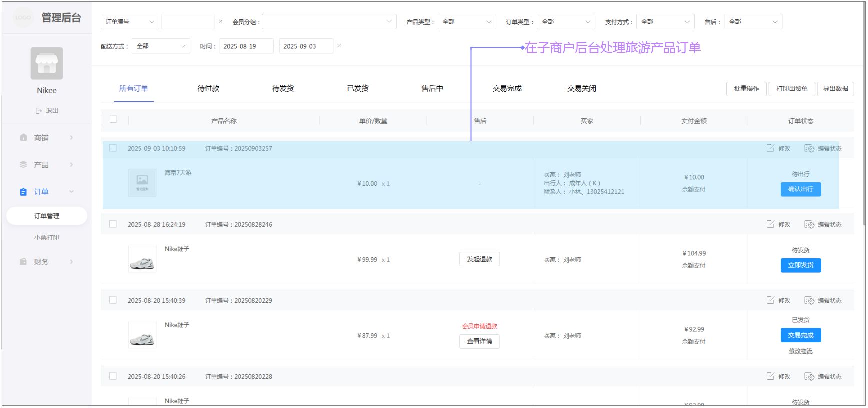Check the box for order 20250903257

click(113, 148)
